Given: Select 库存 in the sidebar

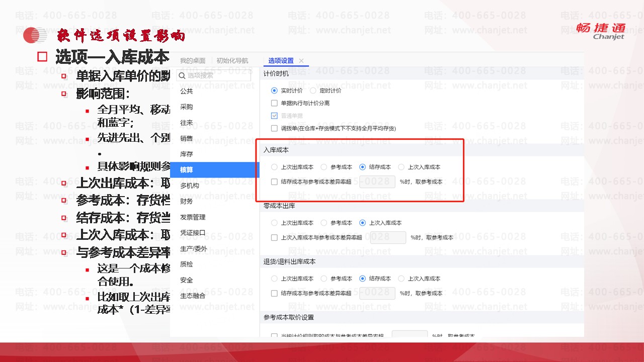Looking at the screenshot, I should click(x=187, y=154).
